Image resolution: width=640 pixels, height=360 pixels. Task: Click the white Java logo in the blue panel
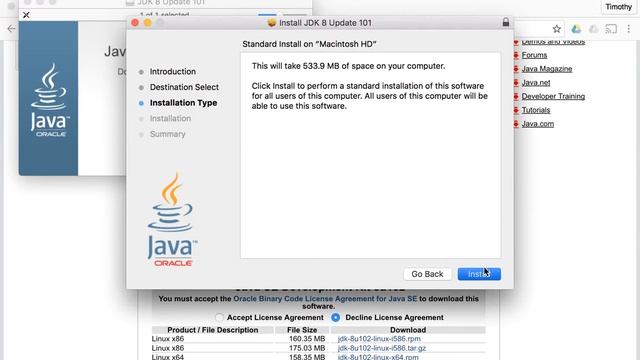click(49, 100)
